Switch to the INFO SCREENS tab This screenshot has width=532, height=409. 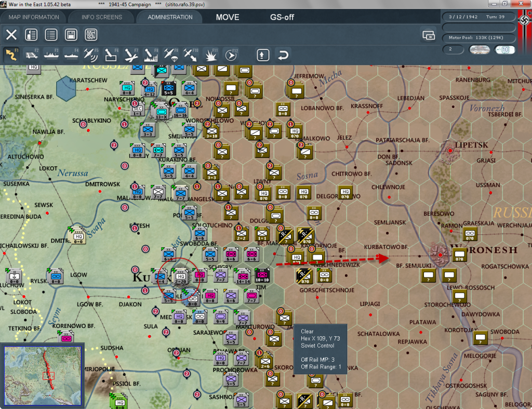[x=101, y=17]
